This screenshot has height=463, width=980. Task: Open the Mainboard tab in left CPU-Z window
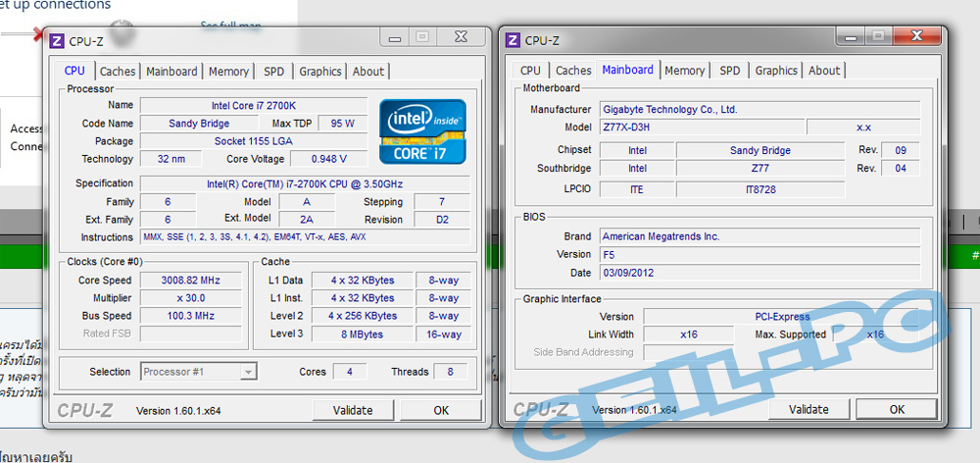pyautogui.click(x=171, y=72)
